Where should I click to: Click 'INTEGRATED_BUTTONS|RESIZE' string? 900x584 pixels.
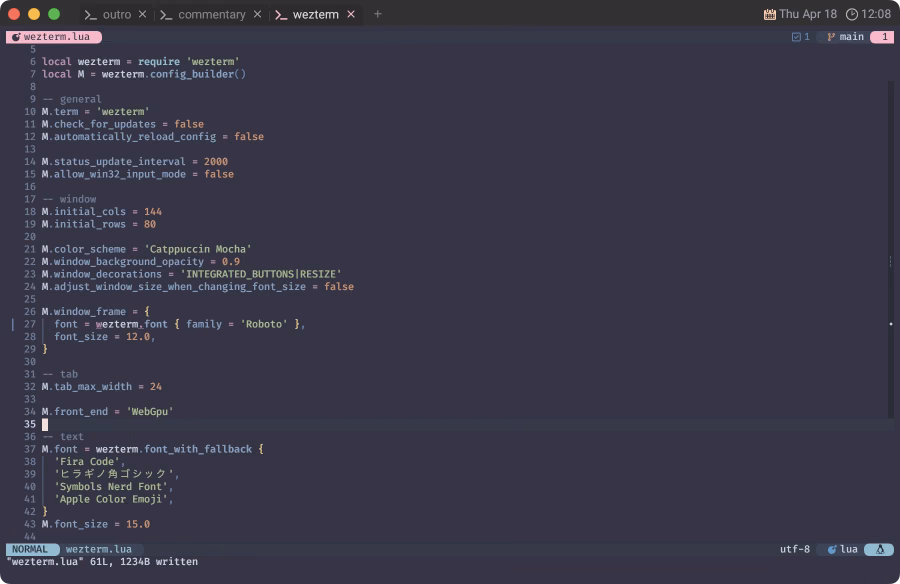pos(261,274)
